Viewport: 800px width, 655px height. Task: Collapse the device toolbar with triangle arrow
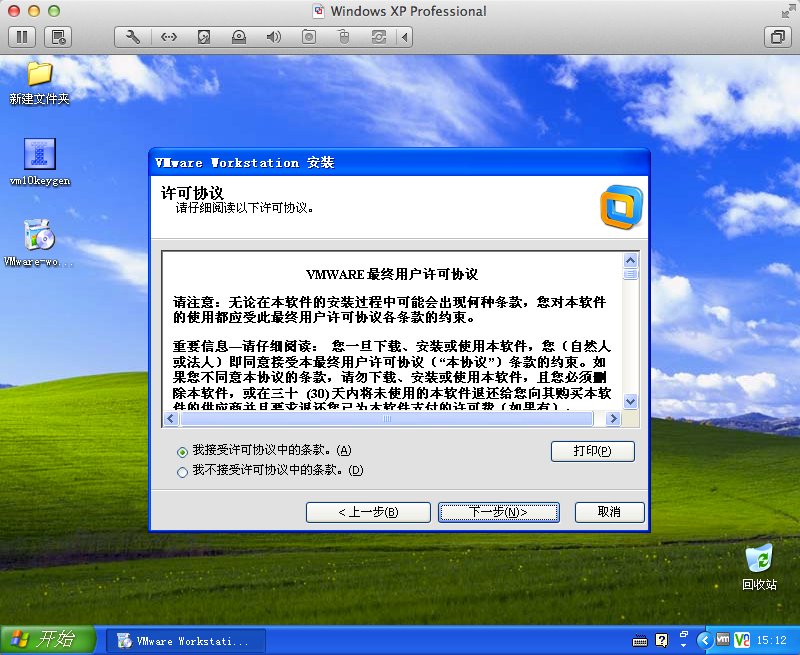tap(405, 37)
